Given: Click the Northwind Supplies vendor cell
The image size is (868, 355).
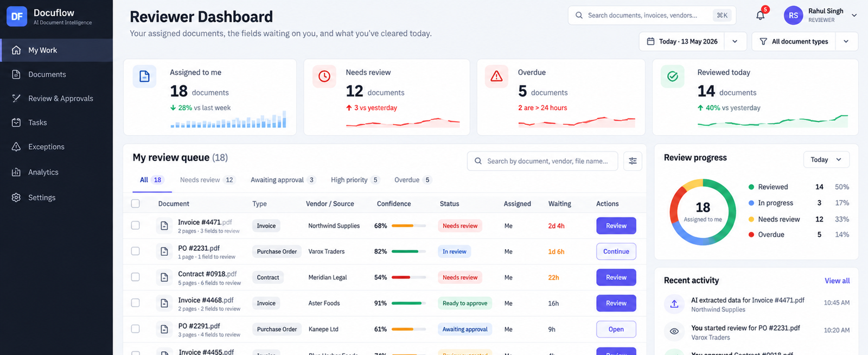Looking at the screenshot, I should (334, 226).
